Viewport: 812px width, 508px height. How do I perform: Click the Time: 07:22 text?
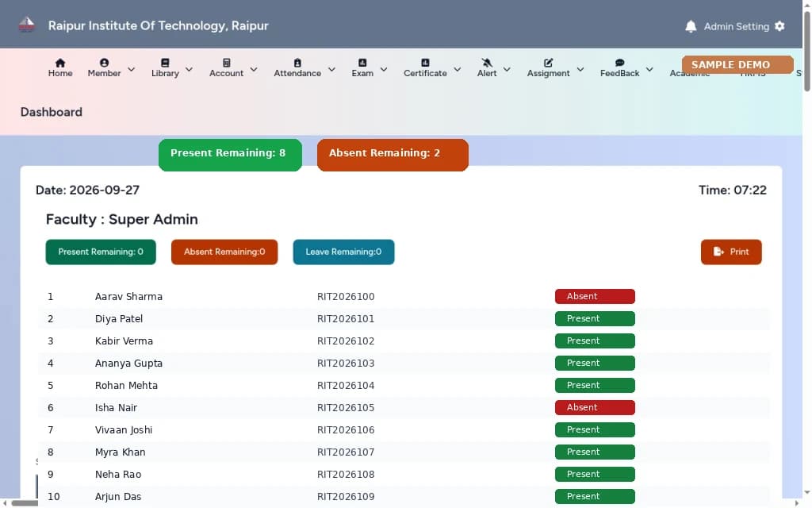click(732, 190)
